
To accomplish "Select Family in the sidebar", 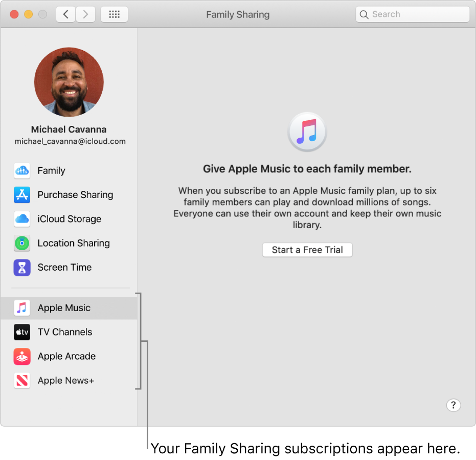I will 51,170.
